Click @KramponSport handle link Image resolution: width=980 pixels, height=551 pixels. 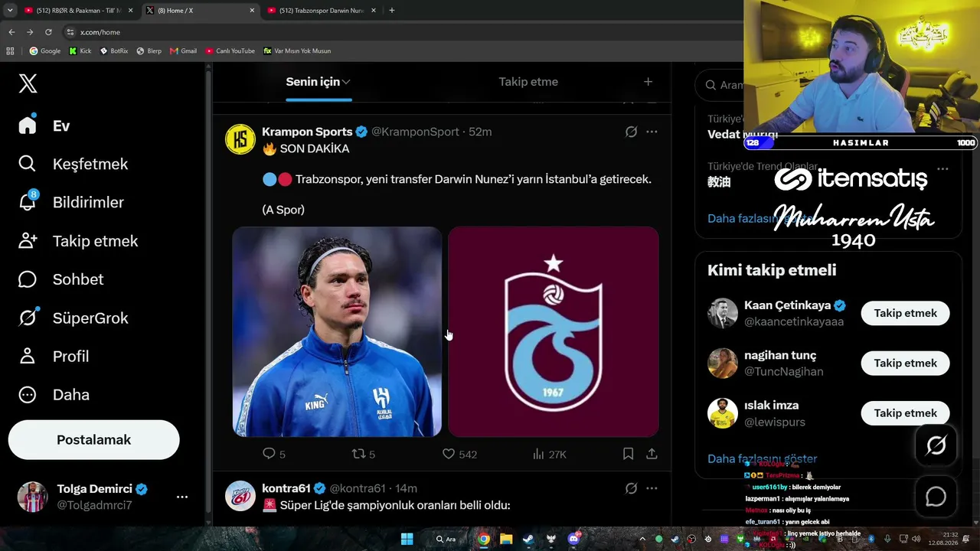click(415, 132)
